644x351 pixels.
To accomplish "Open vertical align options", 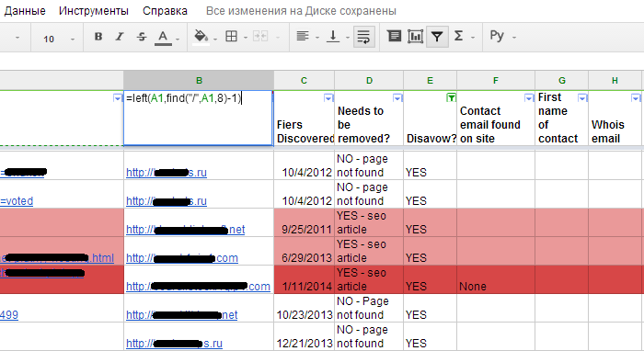I will tap(333, 37).
